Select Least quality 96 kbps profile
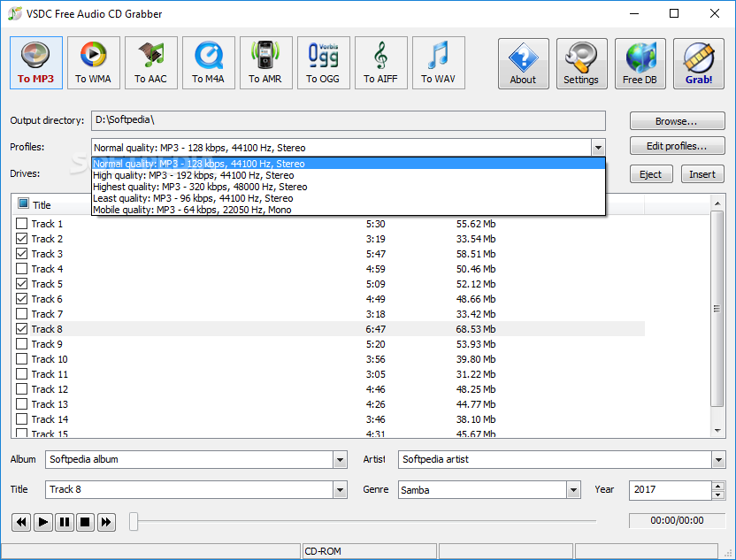This screenshot has width=736, height=560. (x=349, y=198)
